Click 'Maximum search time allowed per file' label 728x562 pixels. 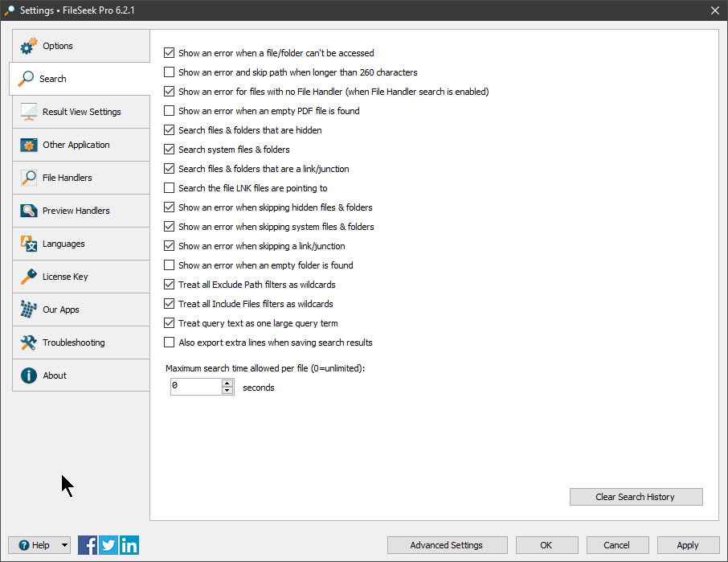tap(265, 368)
